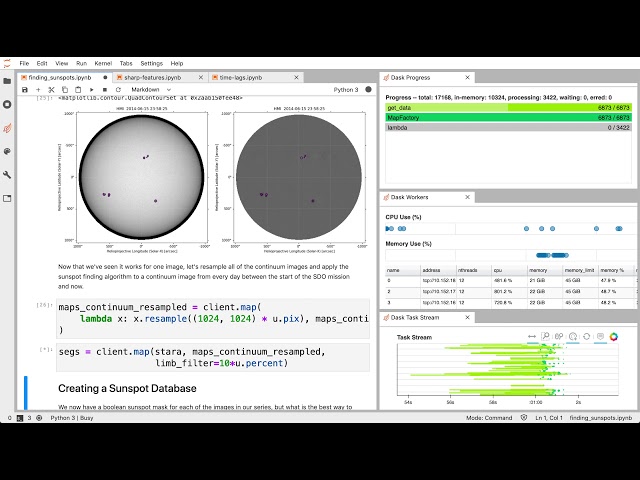This screenshot has height=480, width=640.
Task: Sort workers table by nthreads column
Action: pyautogui.click(x=473, y=270)
